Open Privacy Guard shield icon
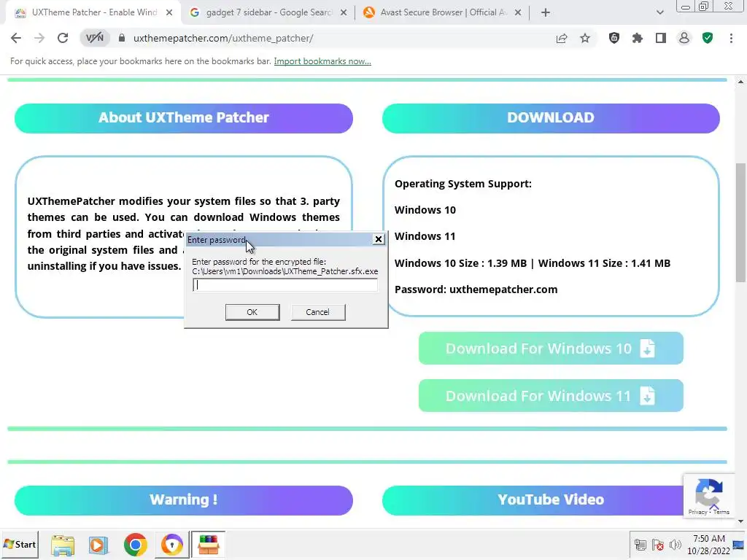 [614, 38]
